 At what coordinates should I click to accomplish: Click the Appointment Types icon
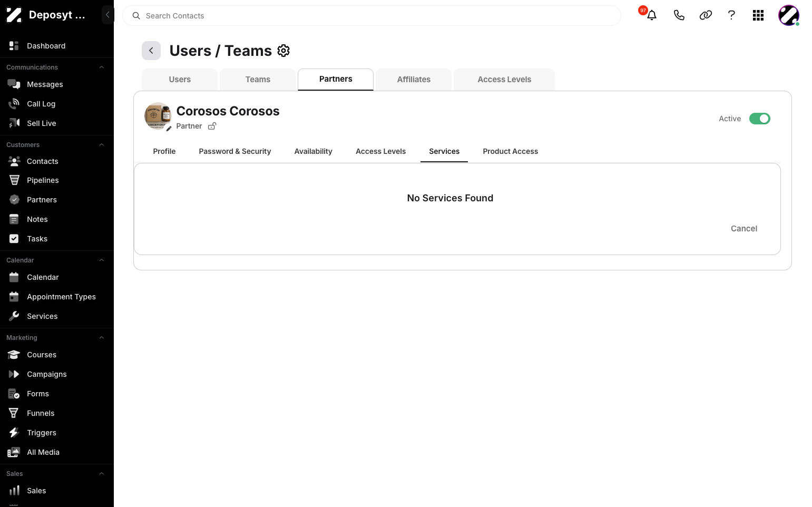(x=14, y=297)
